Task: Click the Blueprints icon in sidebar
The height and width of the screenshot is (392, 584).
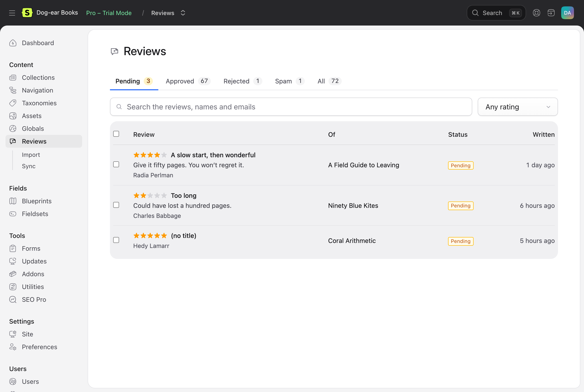Action: [x=13, y=201]
